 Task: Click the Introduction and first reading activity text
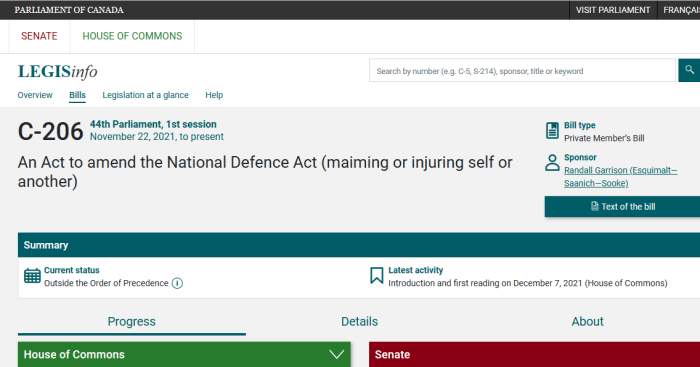pyautogui.click(x=528, y=283)
